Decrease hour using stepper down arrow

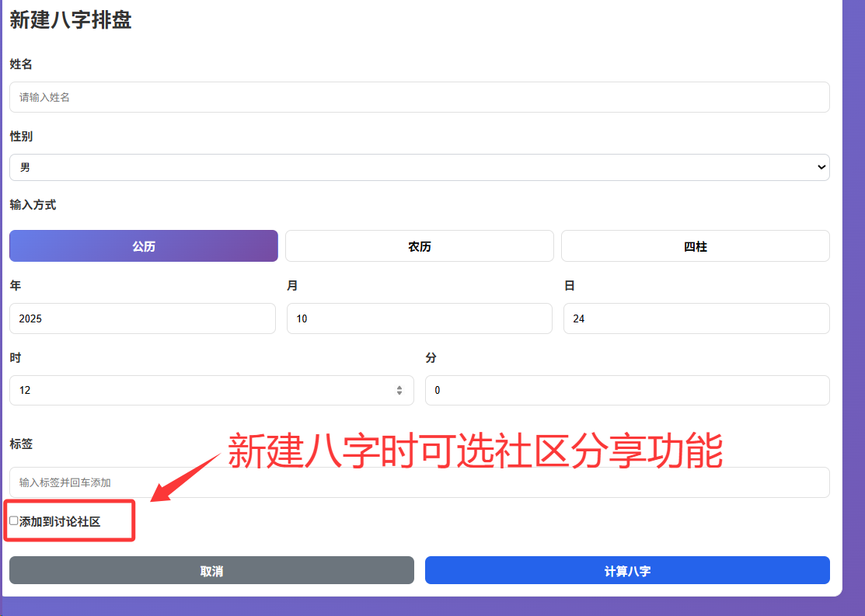[399, 394]
